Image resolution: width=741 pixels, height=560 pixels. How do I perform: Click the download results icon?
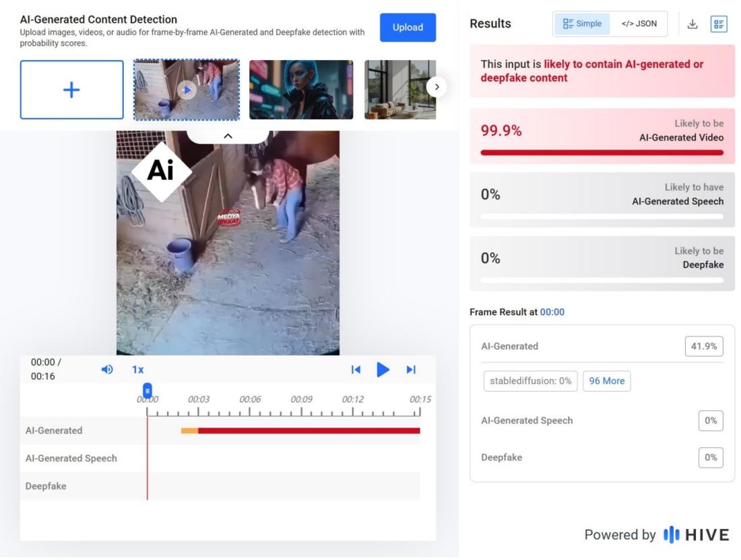point(692,24)
